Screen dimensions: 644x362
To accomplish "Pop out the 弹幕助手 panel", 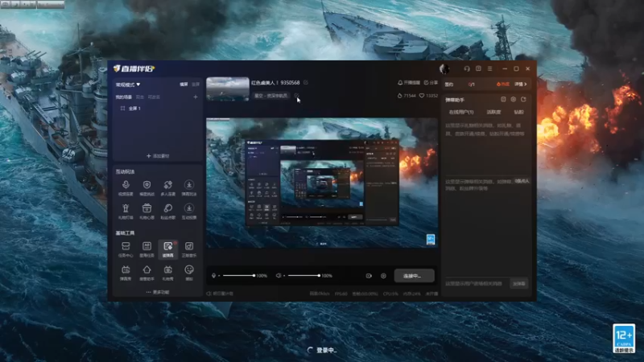I will [503, 99].
